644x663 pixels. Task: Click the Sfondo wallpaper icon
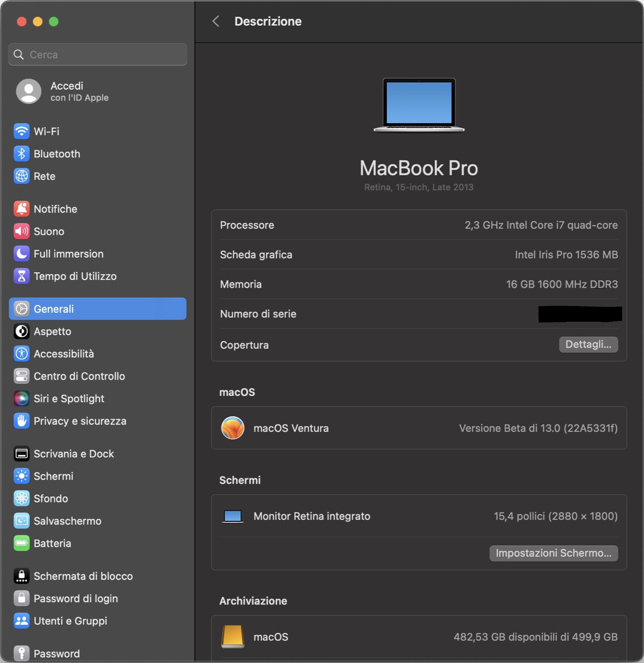click(22, 499)
